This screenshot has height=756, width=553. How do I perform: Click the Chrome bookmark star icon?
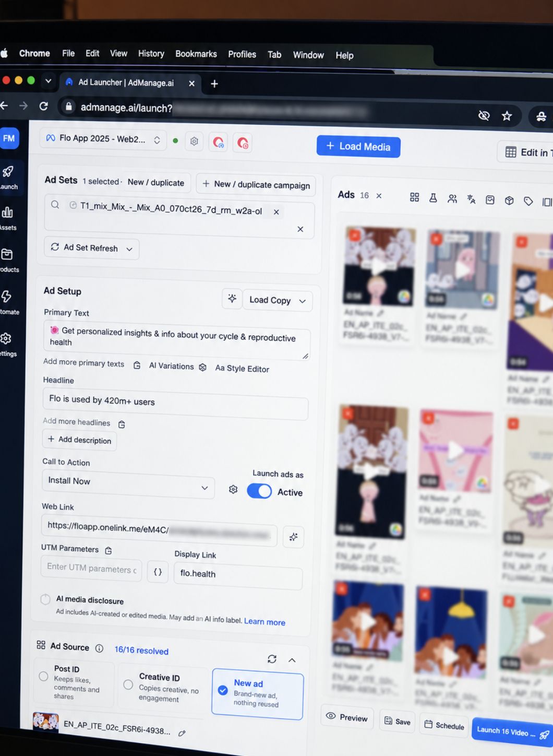(507, 116)
